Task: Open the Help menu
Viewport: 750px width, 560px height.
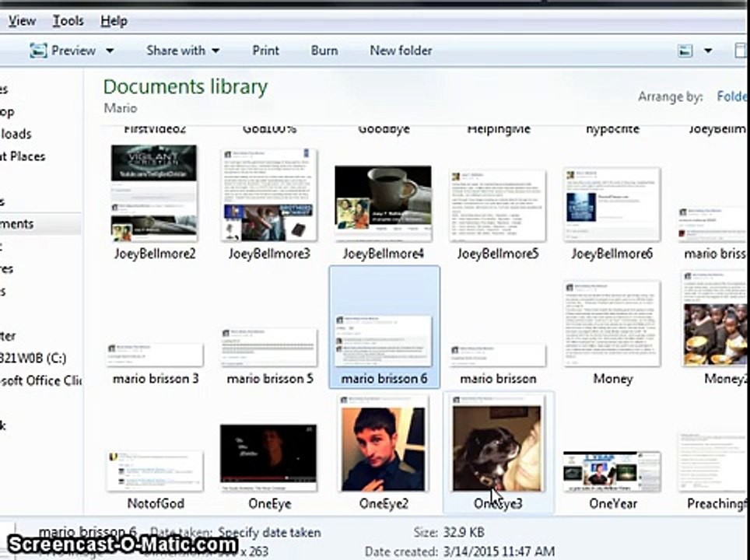Action: (x=114, y=21)
